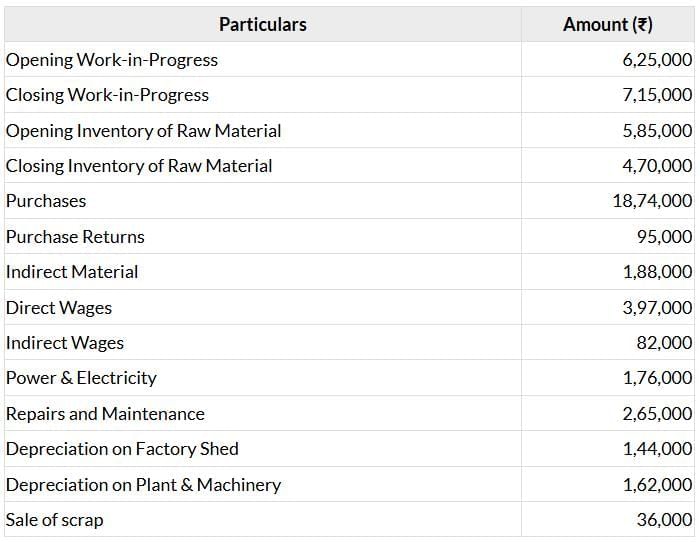Select Depreciation on Plant & Machinery
Screen dimensions: 700x542
143,485
